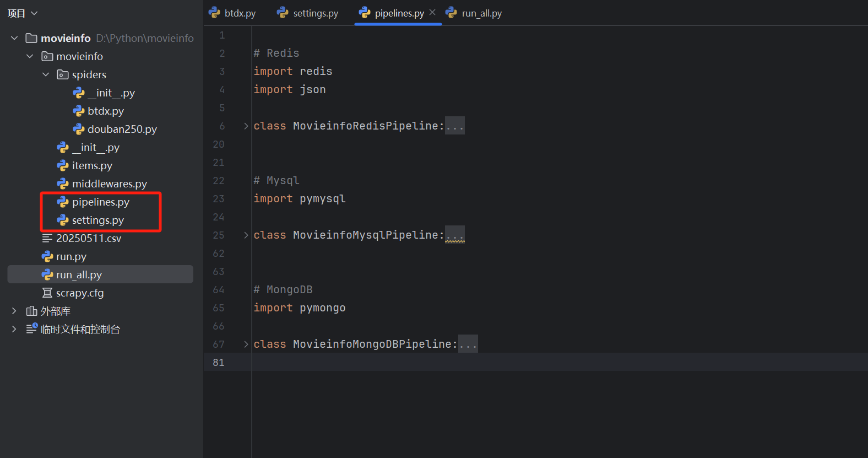The width and height of the screenshot is (868, 458).
Task: Unfold the MovieinfoMysqlPipeline class gutter arrow
Action: click(246, 235)
